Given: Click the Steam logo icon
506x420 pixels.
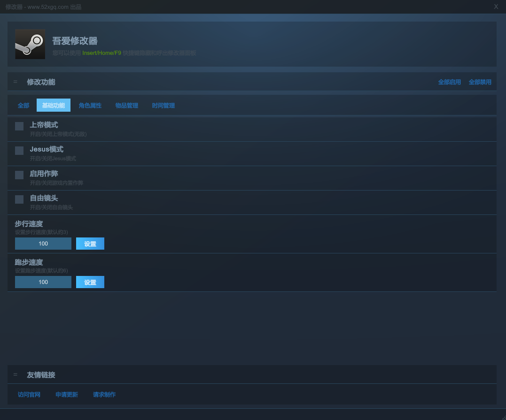Looking at the screenshot, I should tap(30, 44).
